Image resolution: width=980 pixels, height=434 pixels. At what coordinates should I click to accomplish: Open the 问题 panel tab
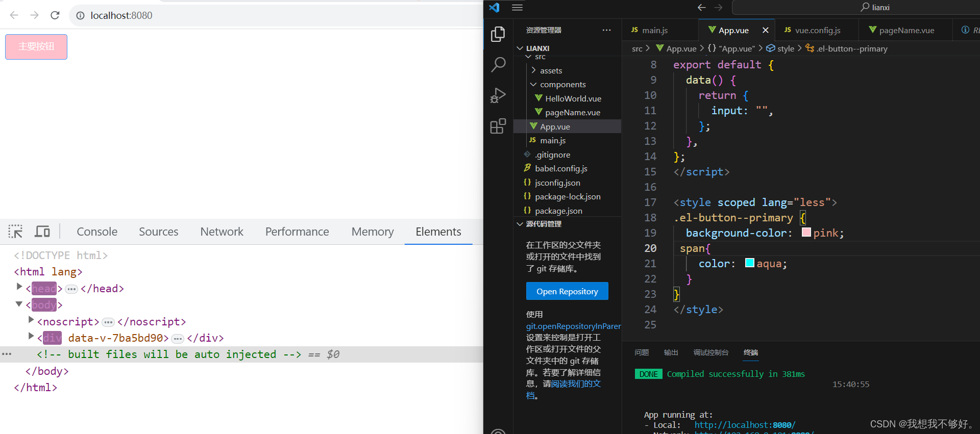pyautogui.click(x=642, y=352)
